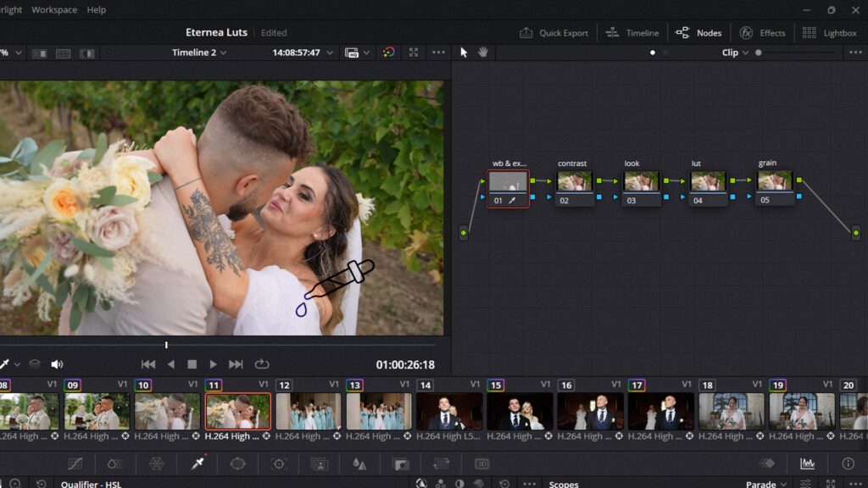Mute the viewer audio speaker
Screen dimensions: 868x488
[57, 364]
